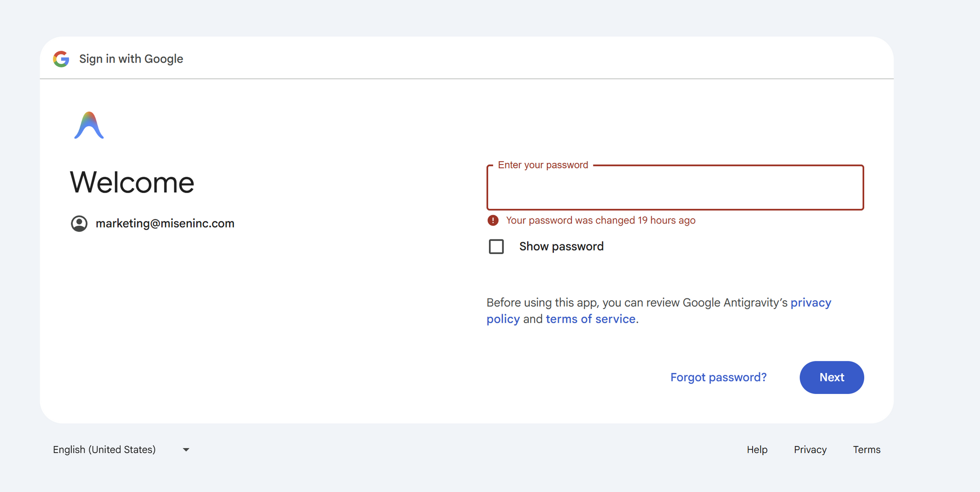
Task: Open the privacy policy link
Action: [x=659, y=311]
